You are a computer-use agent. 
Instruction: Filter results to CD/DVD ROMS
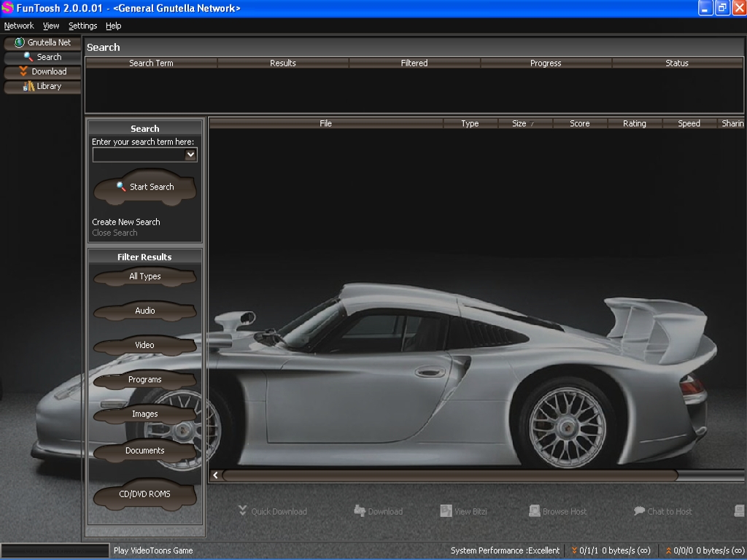click(x=144, y=494)
